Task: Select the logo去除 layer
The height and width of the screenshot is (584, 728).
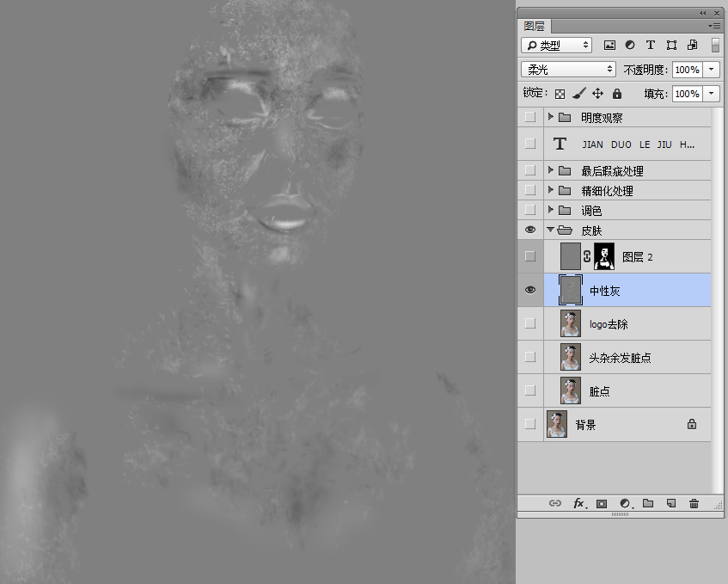Action: (636, 324)
